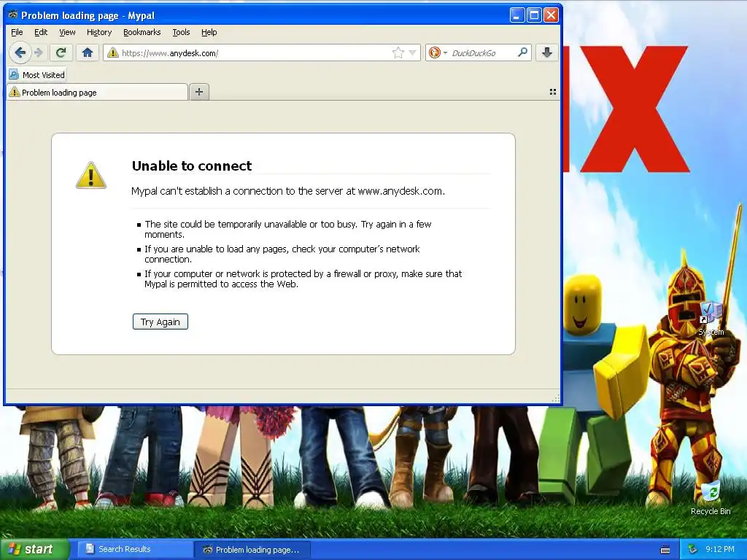Maximize the Mypal browser window
Viewport: 747px width, 560px height.
tap(534, 15)
